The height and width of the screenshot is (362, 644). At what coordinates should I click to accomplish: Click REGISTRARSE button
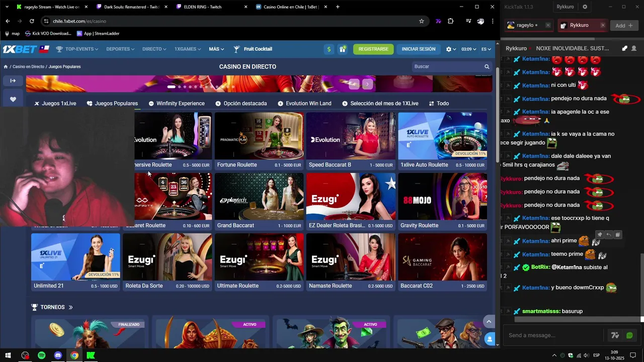click(373, 49)
